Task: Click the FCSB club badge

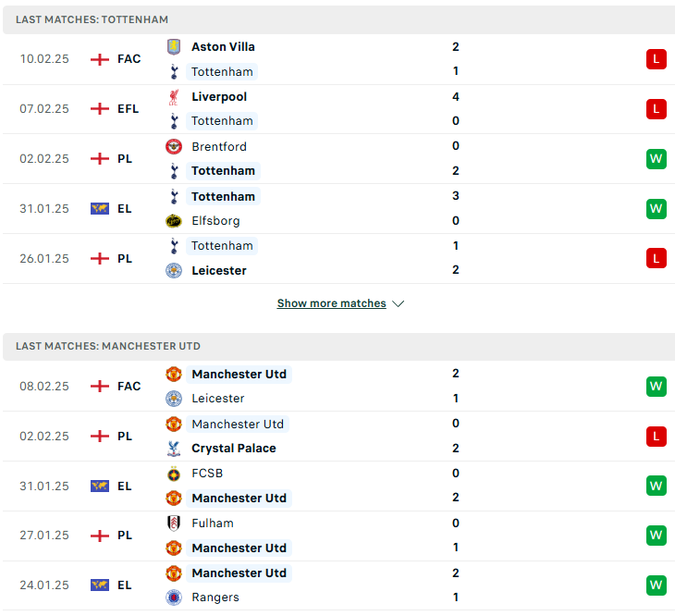Action: tap(174, 474)
